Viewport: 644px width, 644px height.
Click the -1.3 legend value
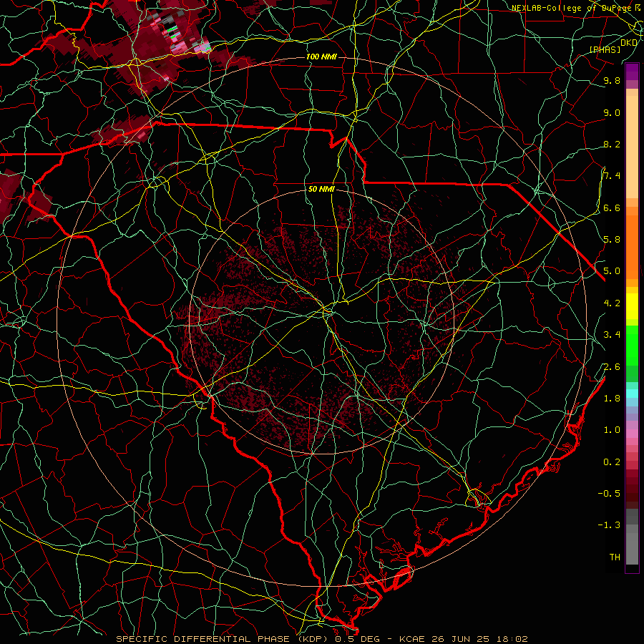pyautogui.click(x=609, y=525)
